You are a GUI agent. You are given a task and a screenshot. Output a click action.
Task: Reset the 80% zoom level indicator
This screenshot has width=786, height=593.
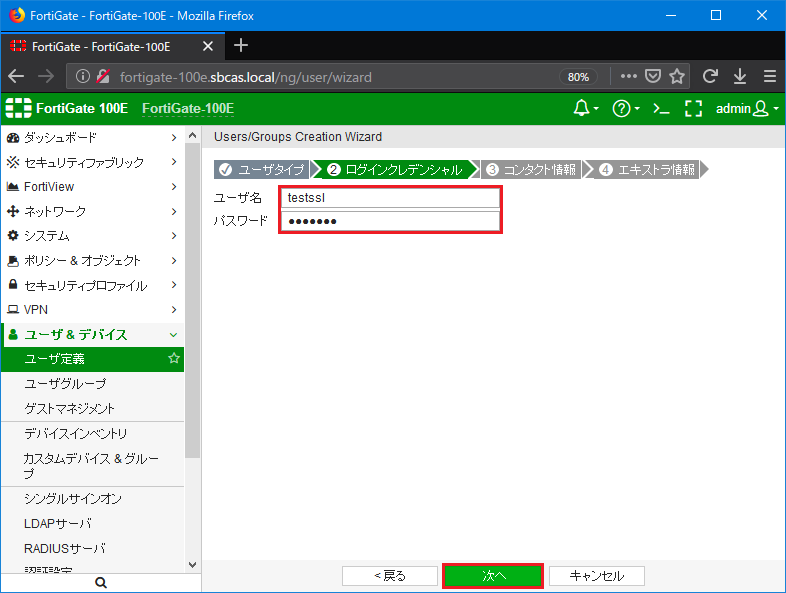click(578, 77)
